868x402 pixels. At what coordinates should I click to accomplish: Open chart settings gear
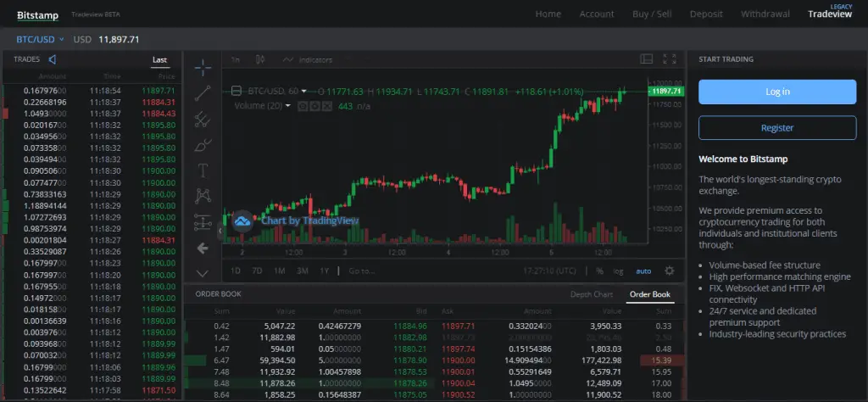[x=670, y=271]
